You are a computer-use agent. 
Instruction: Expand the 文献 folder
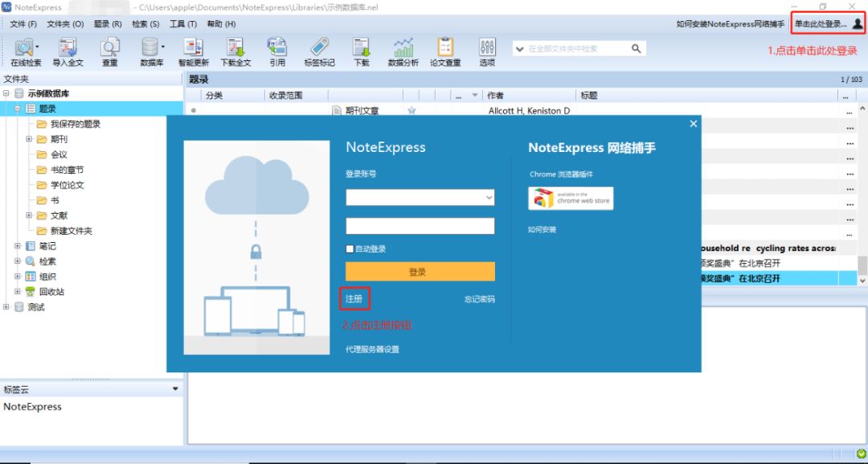30,216
